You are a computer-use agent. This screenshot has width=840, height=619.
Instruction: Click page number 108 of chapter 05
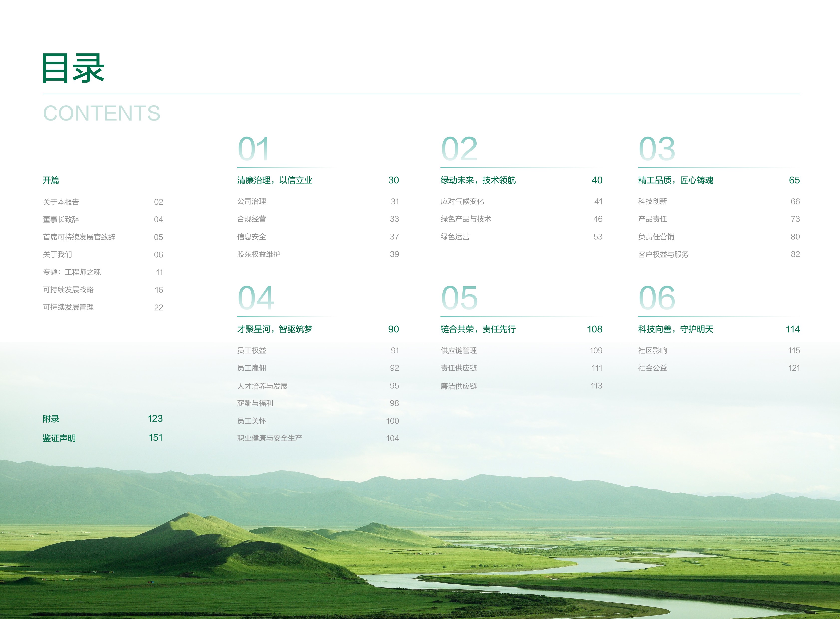[x=595, y=329]
